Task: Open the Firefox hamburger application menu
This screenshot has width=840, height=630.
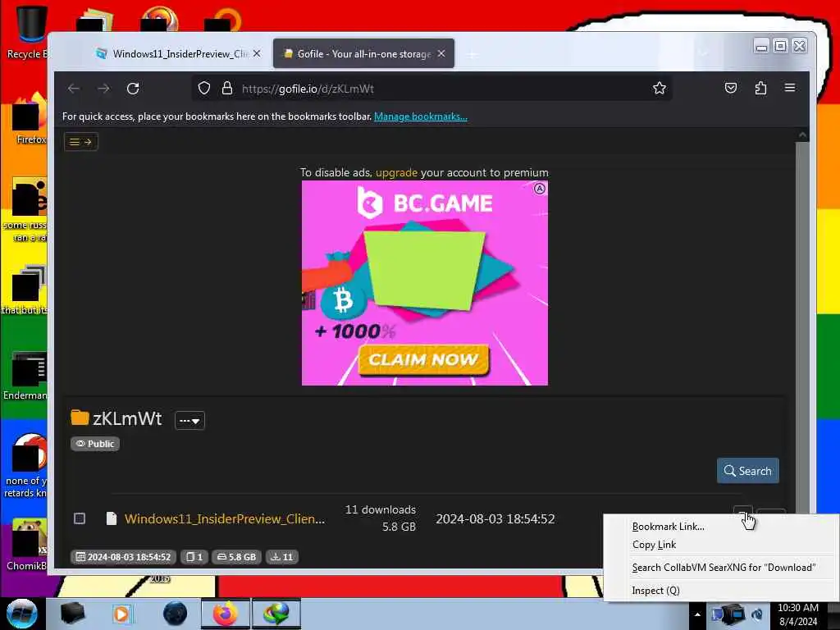Action: [x=790, y=88]
